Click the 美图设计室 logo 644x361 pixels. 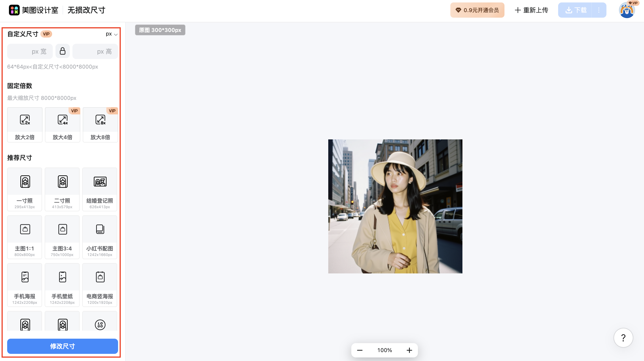click(x=34, y=10)
